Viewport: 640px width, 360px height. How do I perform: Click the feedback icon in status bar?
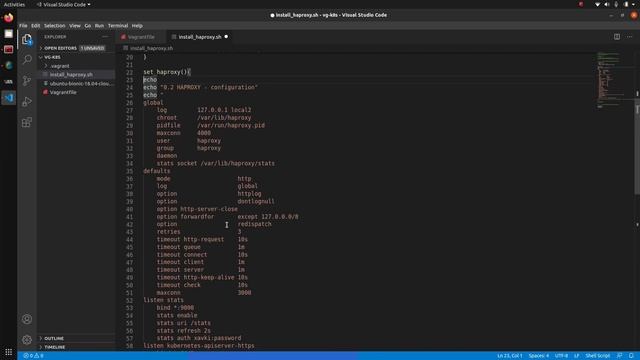620,356
